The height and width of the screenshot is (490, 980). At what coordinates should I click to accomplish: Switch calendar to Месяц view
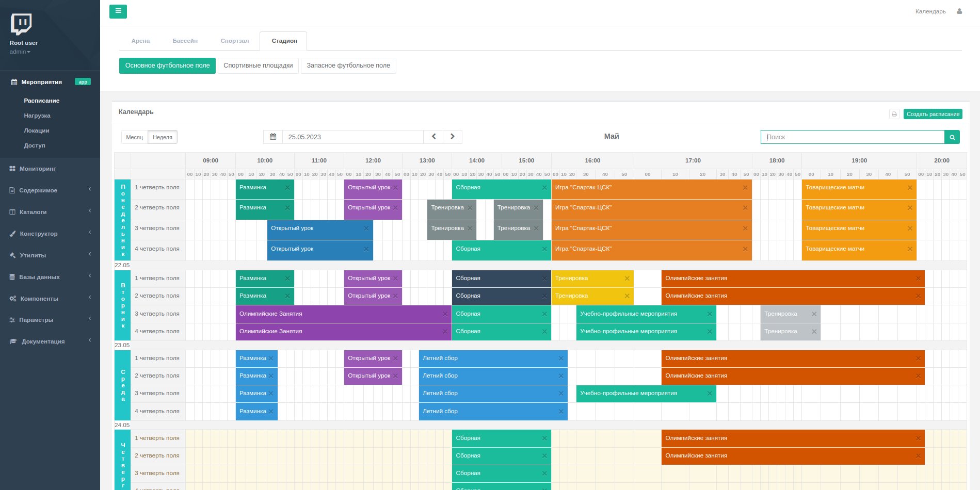(134, 137)
